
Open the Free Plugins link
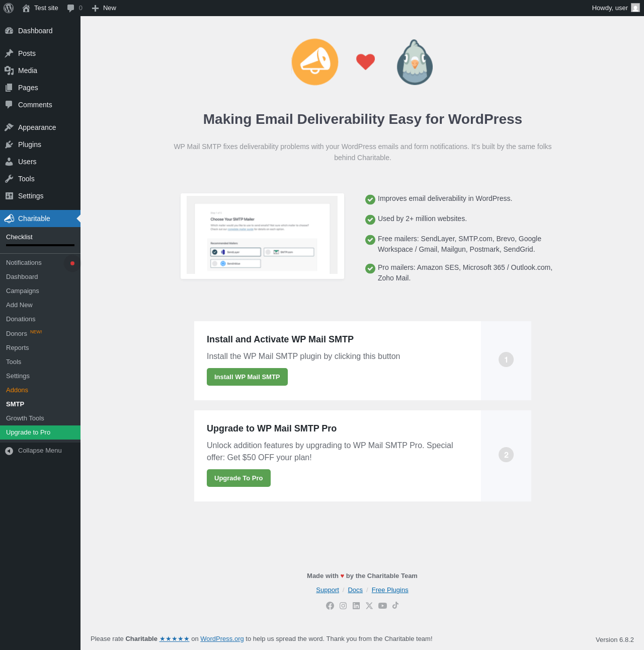[x=390, y=590]
